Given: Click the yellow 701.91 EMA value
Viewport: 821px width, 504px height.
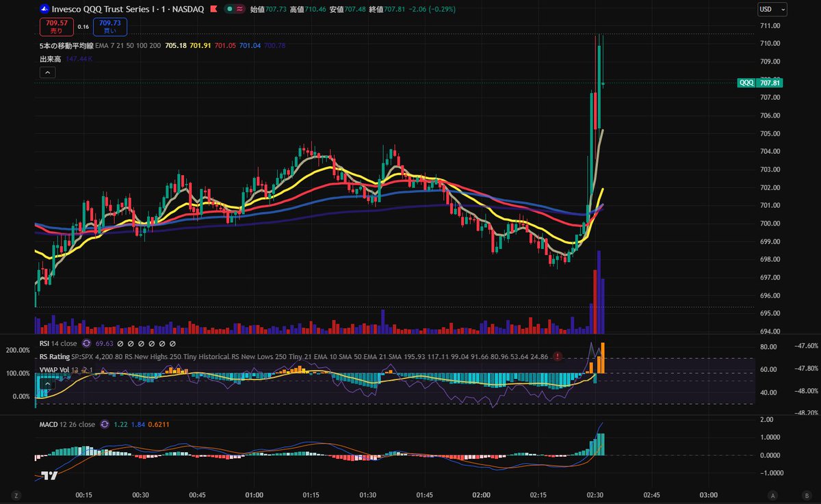Looking at the screenshot, I should pos(200,45).
